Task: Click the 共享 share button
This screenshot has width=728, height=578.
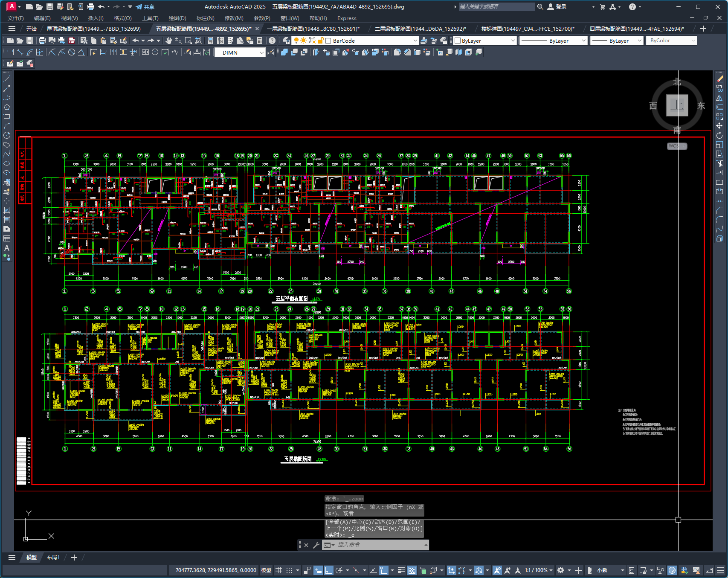Action: [x=145, y=7]
